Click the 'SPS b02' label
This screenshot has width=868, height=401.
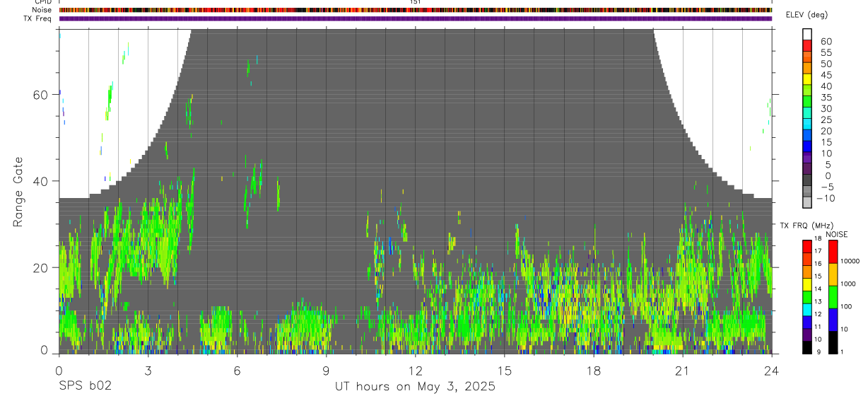(x=85, y=387)
